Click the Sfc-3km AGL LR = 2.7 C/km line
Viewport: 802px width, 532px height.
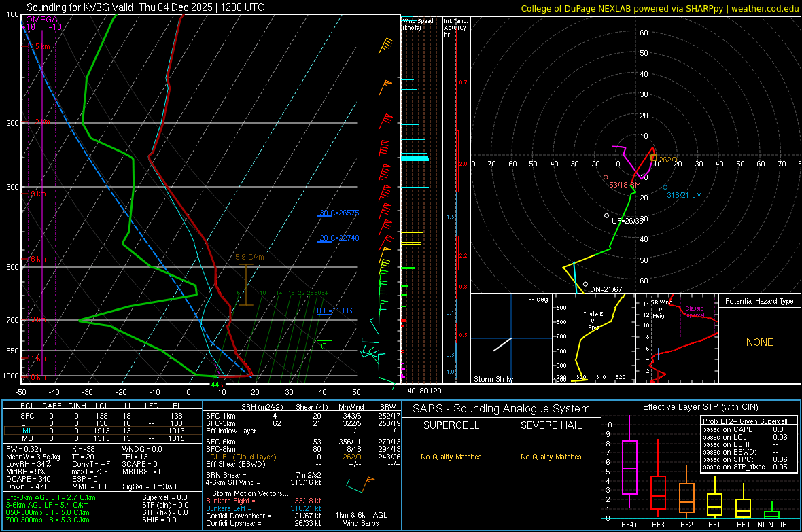coord(51,497)
